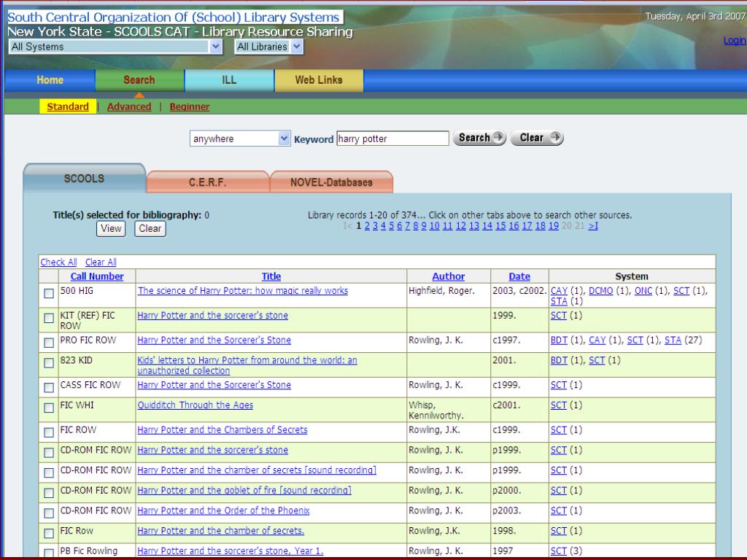Tick checkbox for Order of the Phoenix row

pyautogui.click(x=49, y=513)
